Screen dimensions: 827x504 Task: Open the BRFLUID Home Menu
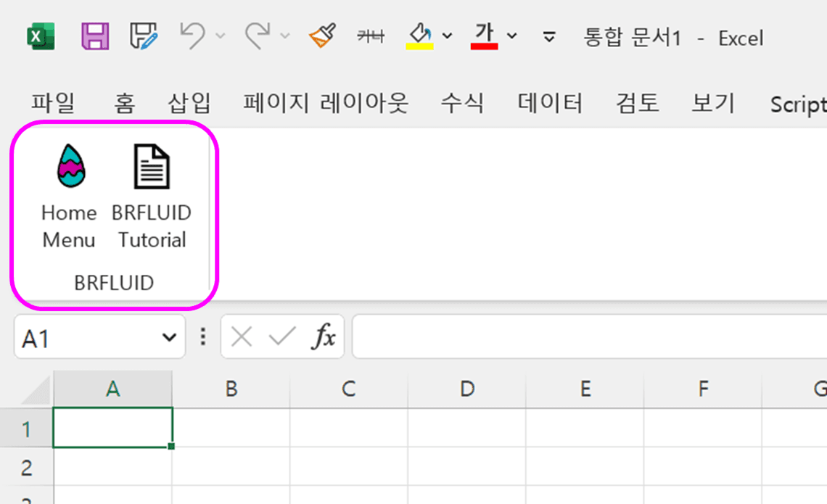pos(69,196)
